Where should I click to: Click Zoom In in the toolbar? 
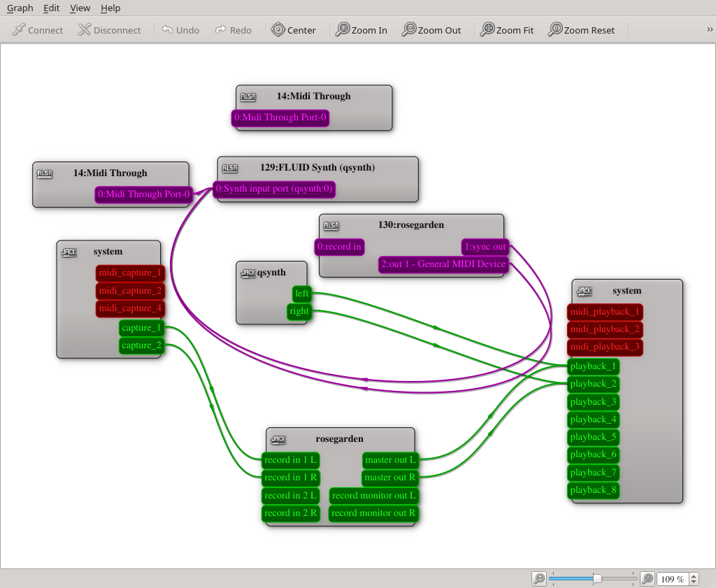pyautogui.click(x=361, y=29)
